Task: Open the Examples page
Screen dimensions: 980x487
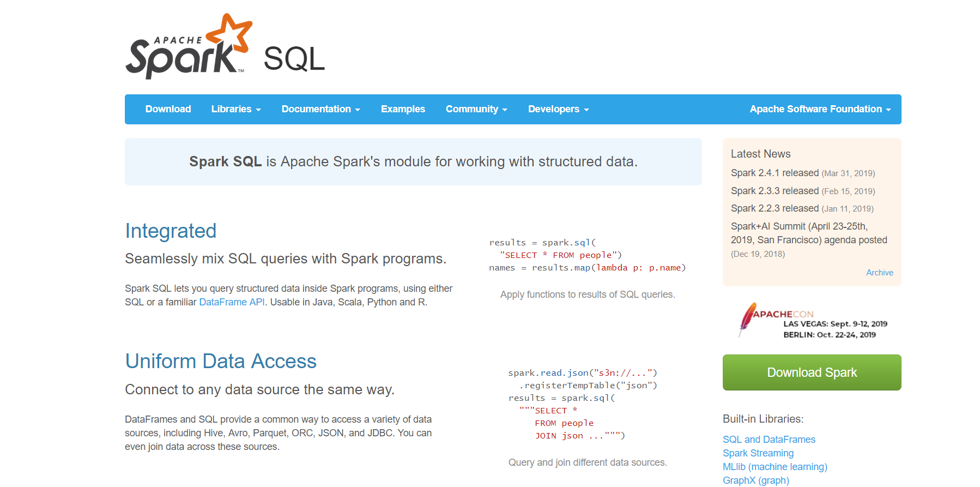Action: 403,109
